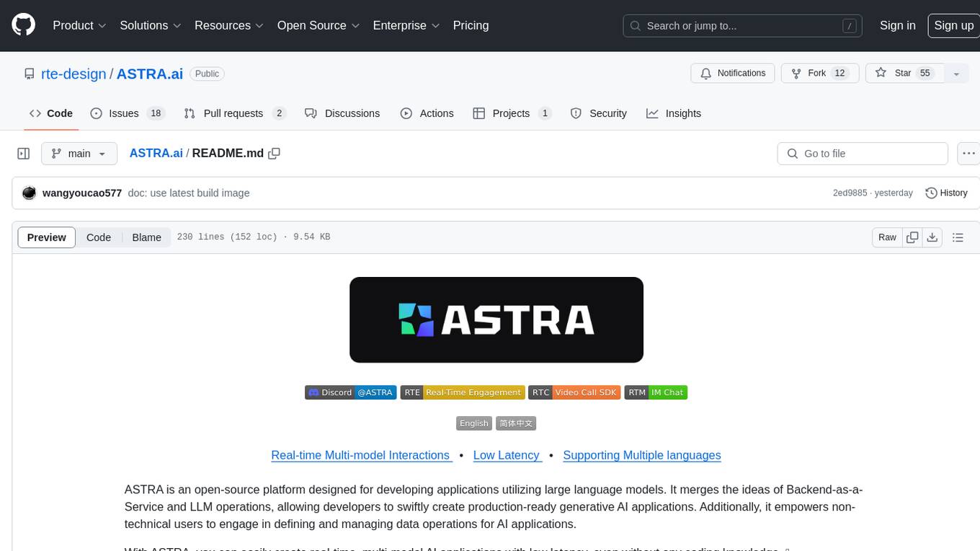This screenshot has height=551, width=980.
Task: Download the raw file
Action: point(932,237)
